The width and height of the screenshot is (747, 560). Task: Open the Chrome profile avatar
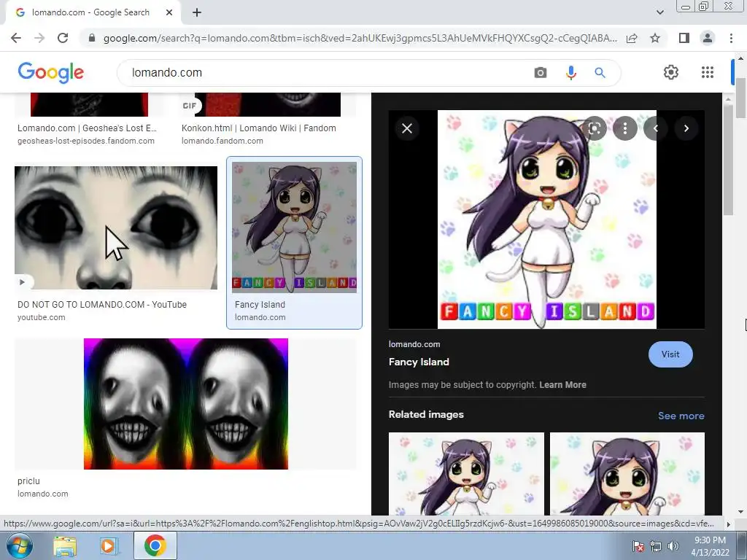[x=708, y=38]
